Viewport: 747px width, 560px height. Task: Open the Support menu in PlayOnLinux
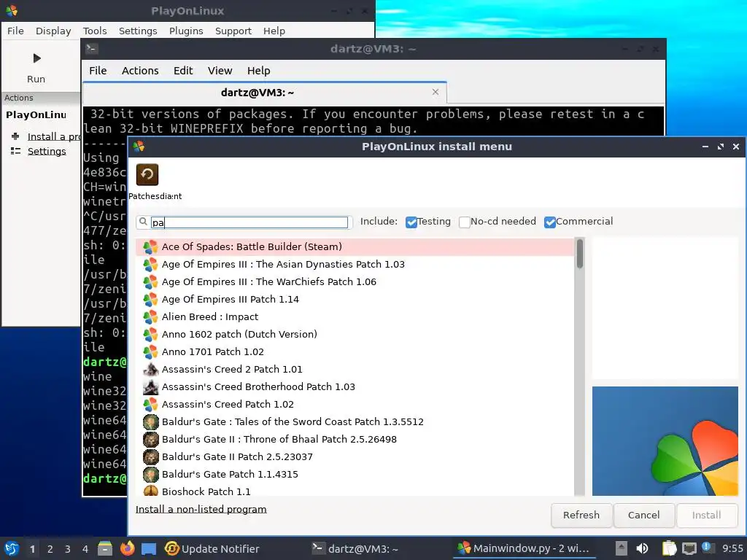pos(233,31)
